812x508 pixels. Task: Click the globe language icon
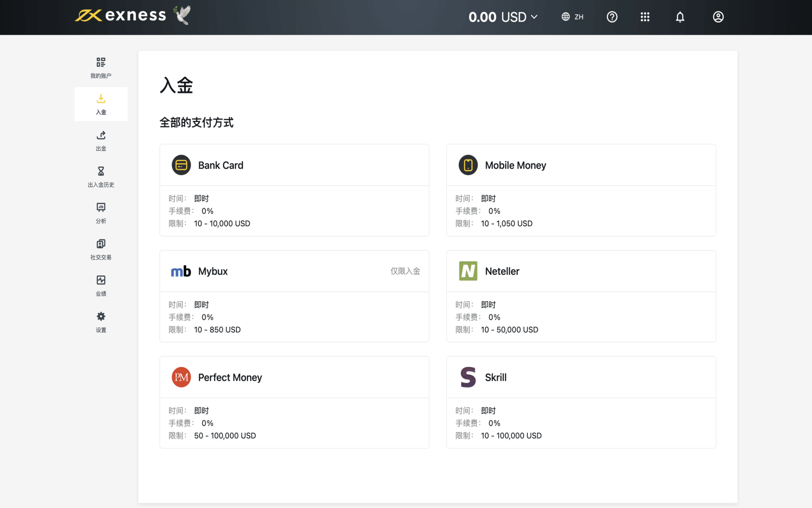[566, 17]
